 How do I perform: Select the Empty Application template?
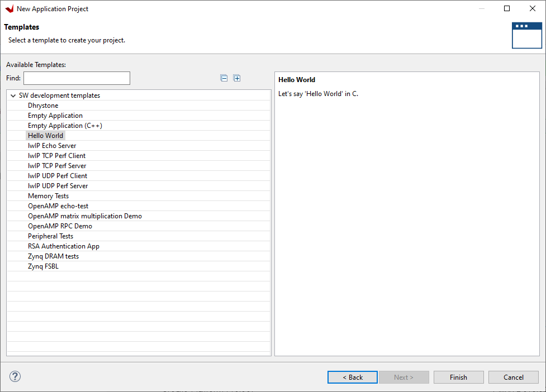[x=55, y=116]
